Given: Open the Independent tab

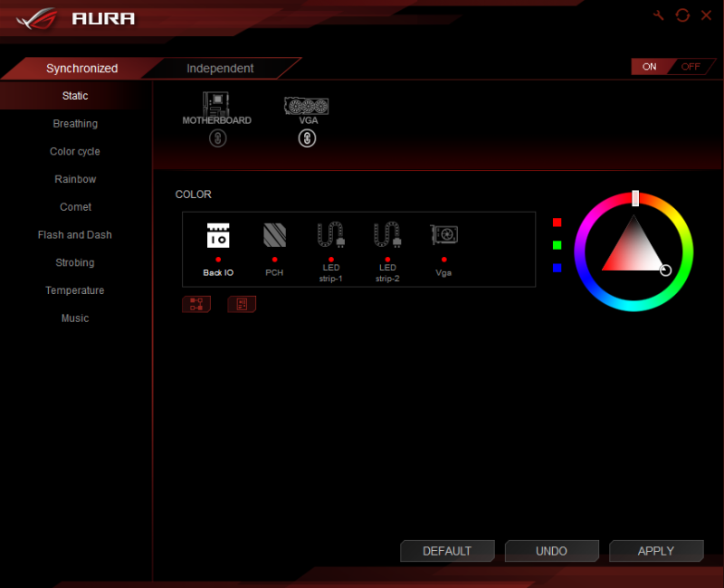Looking at the screenshot, I should [x=220, y=69].
